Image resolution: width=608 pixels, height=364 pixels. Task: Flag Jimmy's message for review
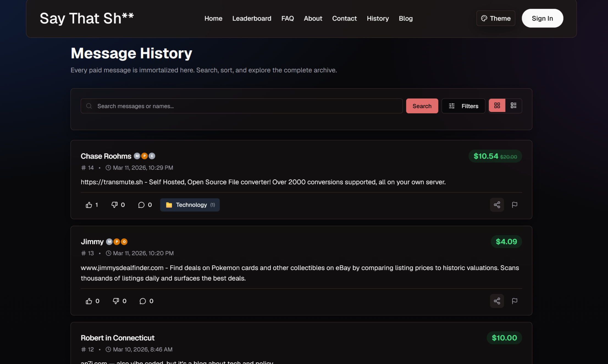(x=515, y=301)
